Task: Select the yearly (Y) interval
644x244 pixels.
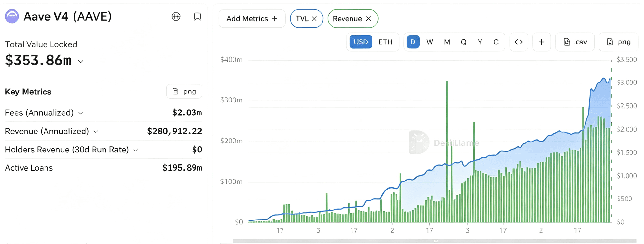Action: coord(480,42)
